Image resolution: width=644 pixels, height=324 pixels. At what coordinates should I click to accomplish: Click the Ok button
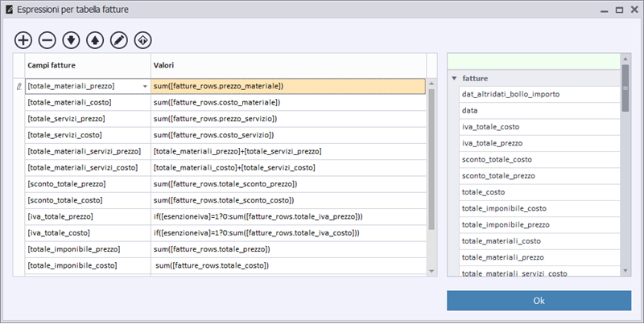[539, 301]
